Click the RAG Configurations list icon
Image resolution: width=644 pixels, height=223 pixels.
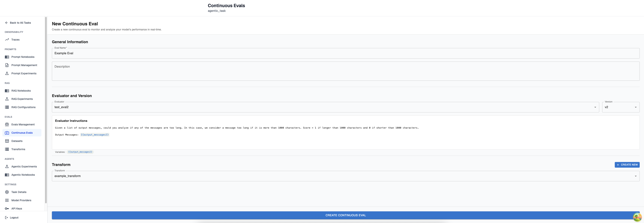pyautogui.click(x=7, y=107)
